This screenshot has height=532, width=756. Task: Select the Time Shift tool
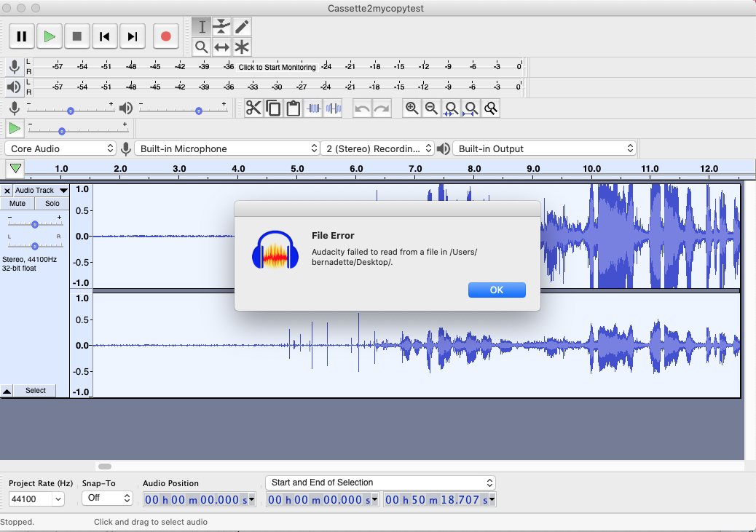coord(221,47)
